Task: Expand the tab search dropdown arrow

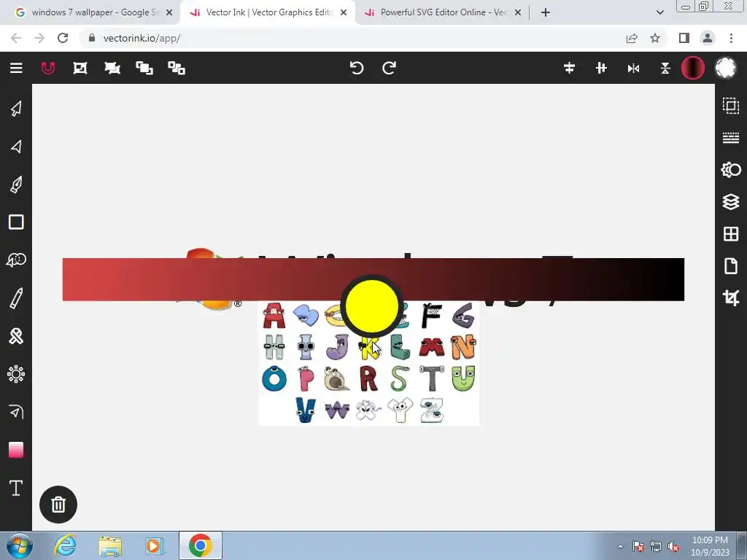Action: pos(659,12)
